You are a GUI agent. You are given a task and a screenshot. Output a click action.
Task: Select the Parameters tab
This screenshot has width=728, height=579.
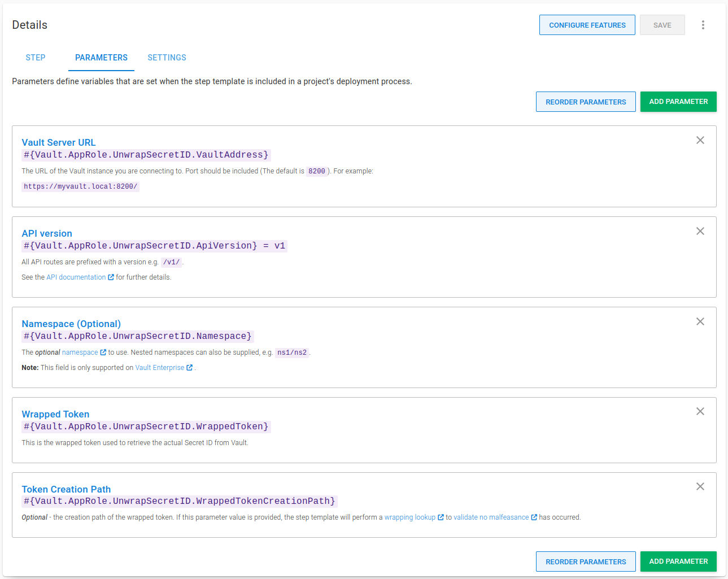(101, 58)
